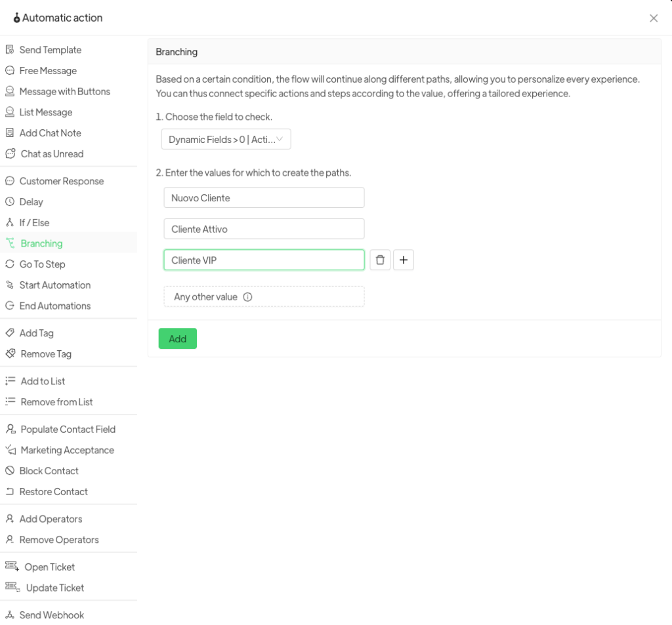Screen dimensions: 672x625
Task: Click the plus icon to add value
Action: (x=404, y=260)
